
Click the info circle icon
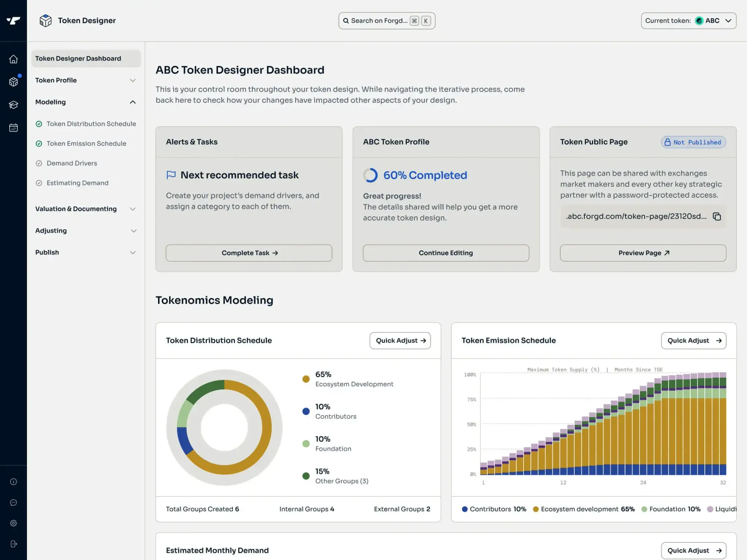tap(13, 482)
